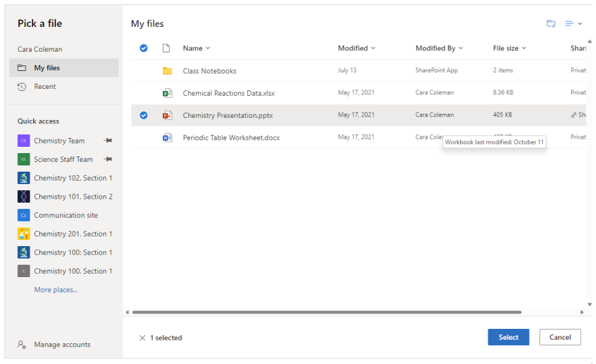Click Manage accounts
Screen dimensions: 596x364
tap(62, 345)
